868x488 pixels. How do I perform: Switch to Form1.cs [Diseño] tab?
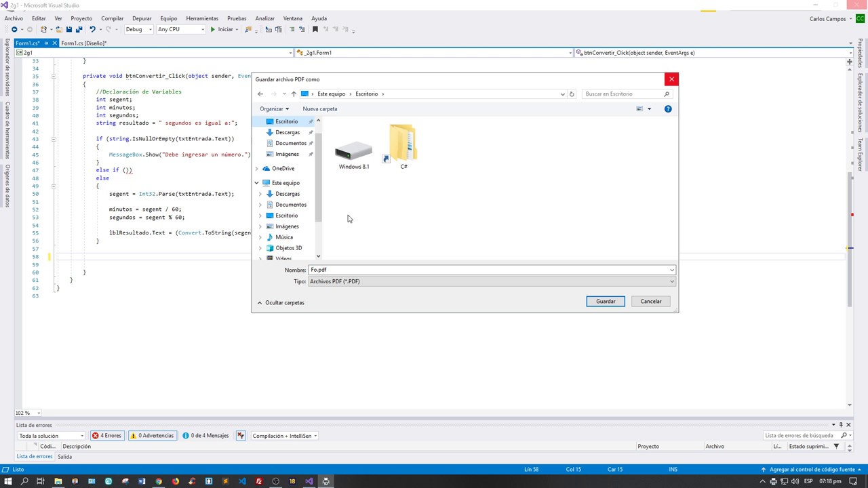click(x=83, y=43)
